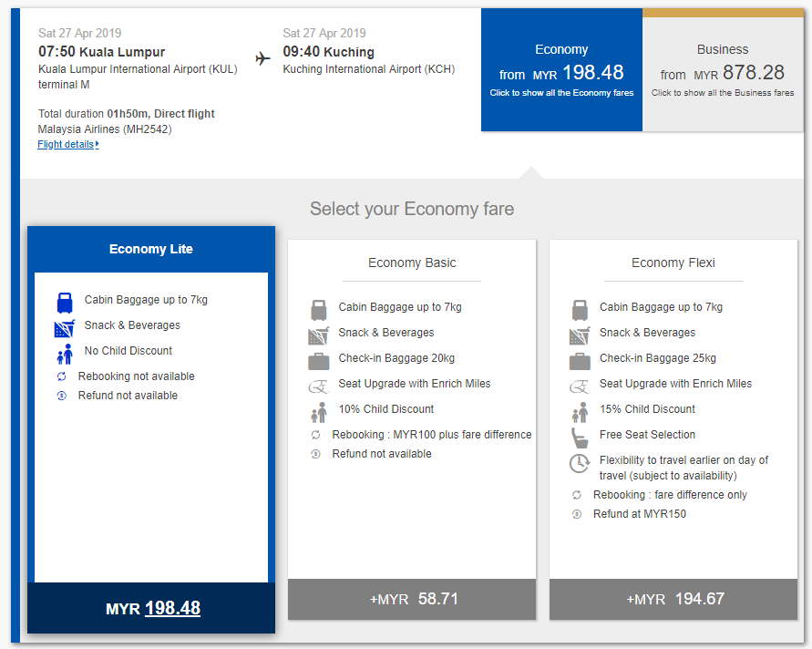Click the airplane icon between the airports
Screen dimensions: 812x649
tap(263, 59)
